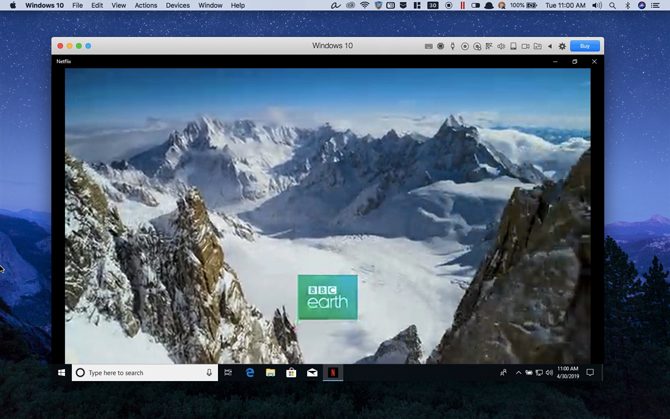Screen dimensions: 670x419
Task: Click the Mac menu bar volume icon
Action: (x=597, y=5)
